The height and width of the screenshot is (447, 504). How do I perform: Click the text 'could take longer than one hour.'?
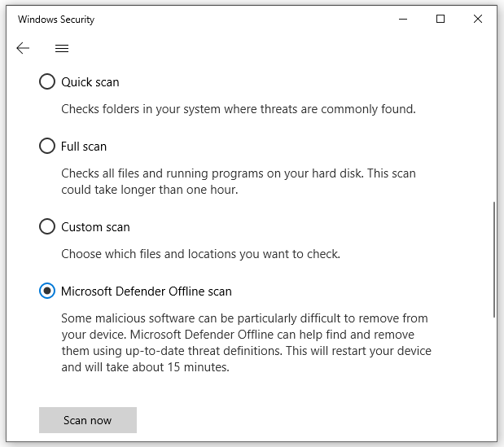pyautogui.click(x=150, y=190)
